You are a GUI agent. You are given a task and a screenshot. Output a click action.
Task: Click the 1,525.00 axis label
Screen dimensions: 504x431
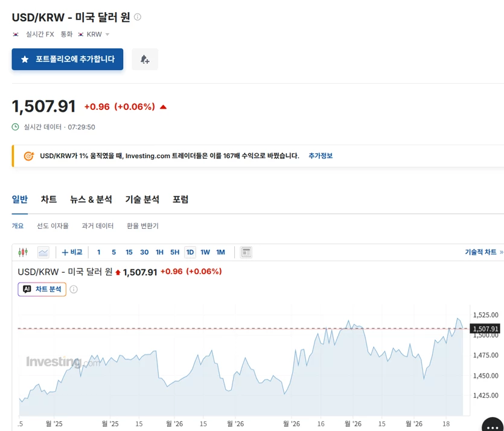pos(485,315)
